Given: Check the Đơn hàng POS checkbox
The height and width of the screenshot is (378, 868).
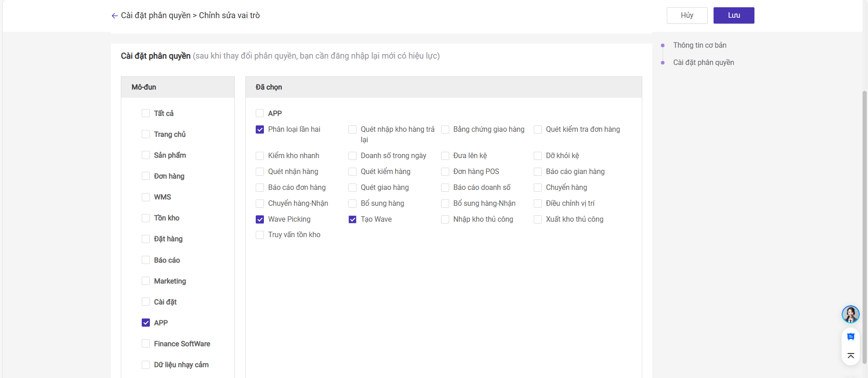Looking at the screenshot, I should [x=445, y=172].
